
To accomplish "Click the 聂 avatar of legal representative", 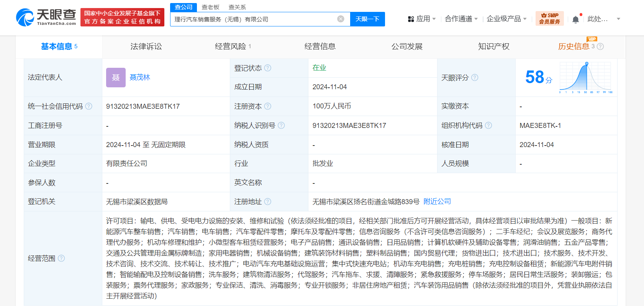I will pos(116,77).
